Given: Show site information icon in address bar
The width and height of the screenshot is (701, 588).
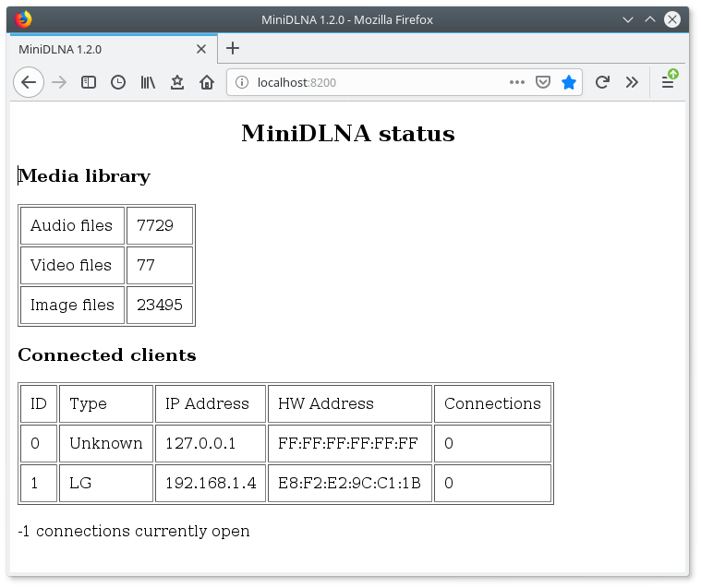Looking at the screenshot, I should point(242,82).
